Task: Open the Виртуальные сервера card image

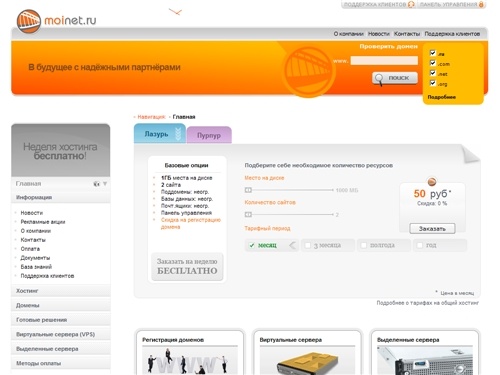Action: coord(307,360)
